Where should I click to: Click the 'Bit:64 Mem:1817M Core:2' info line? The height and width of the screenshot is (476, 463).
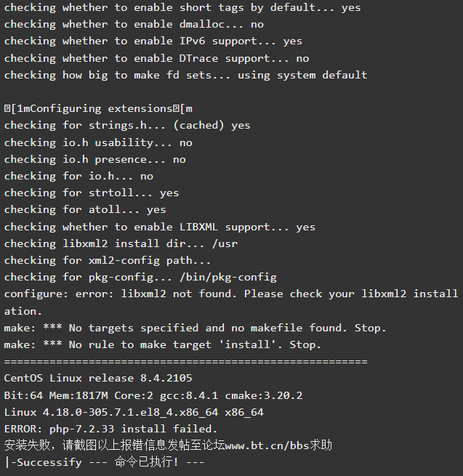[x=153, y=395]
